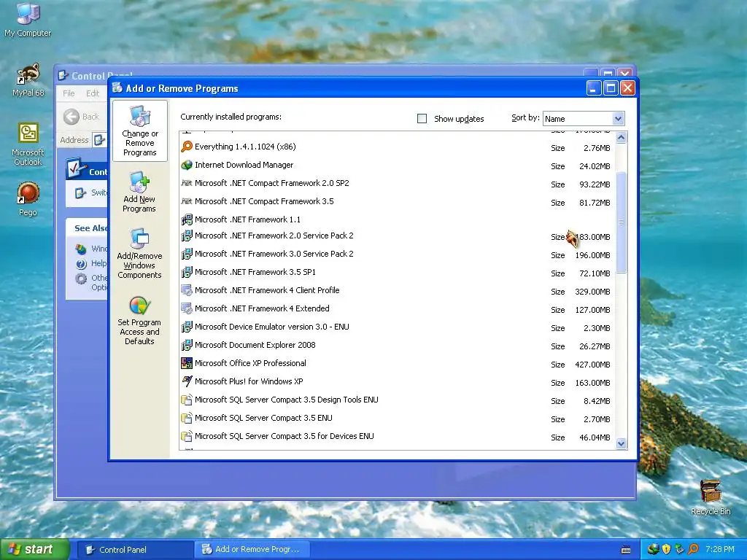This screenshot has height=560, width=747.
Task: Click the Everything 1.4.1.1024 magnifier icon
Action: 187,147
